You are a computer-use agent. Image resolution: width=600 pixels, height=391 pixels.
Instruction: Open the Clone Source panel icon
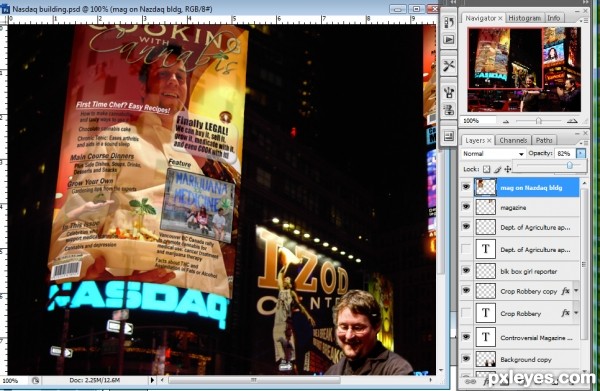point(449,110)
